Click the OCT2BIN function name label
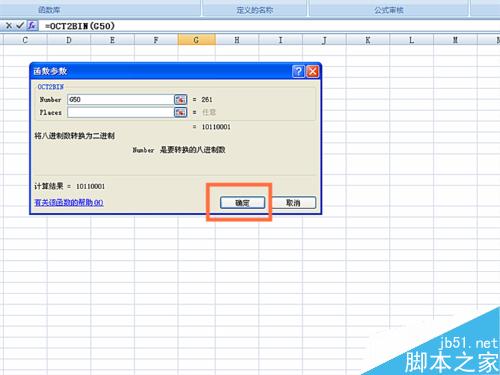This screenshot has height=375, width=500. 50,87
